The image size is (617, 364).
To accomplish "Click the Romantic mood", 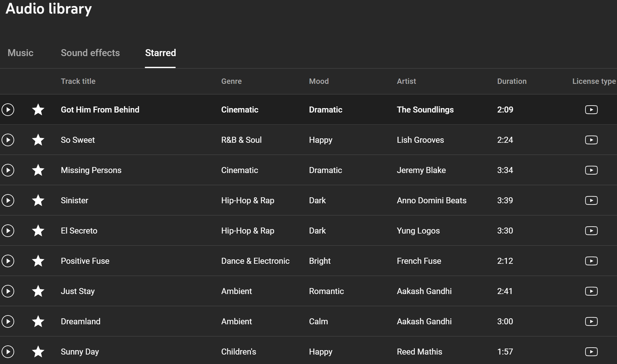I will pyautogui.click(x=326, y=291).
